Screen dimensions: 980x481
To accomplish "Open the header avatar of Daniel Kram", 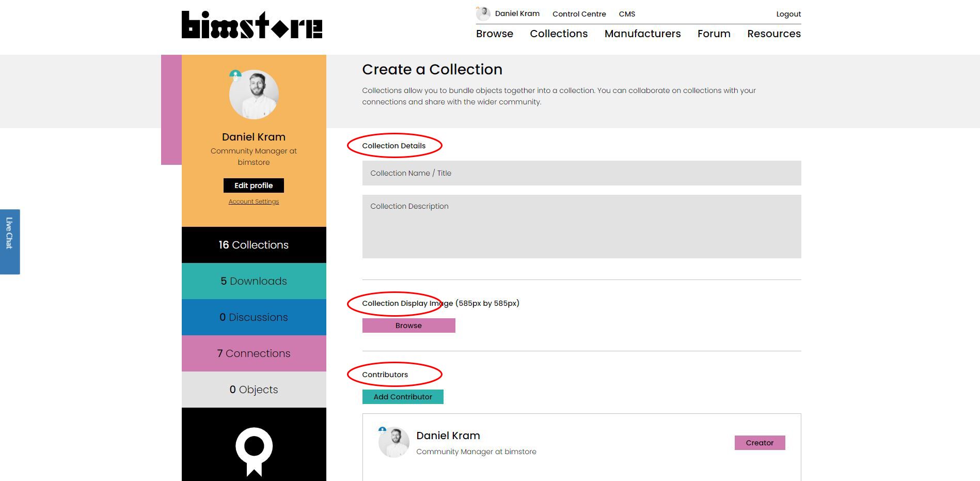I will [483, 13].
